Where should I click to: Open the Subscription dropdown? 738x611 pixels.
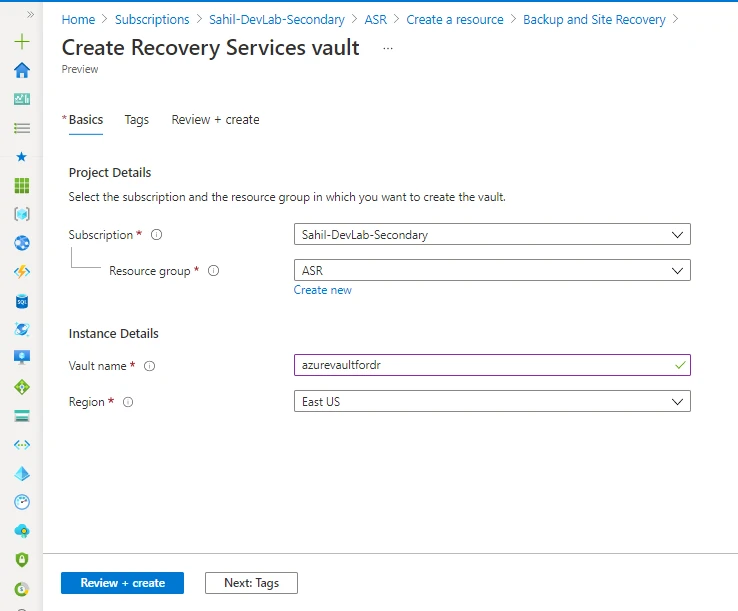pyautogui.click(x=492, y=234)
